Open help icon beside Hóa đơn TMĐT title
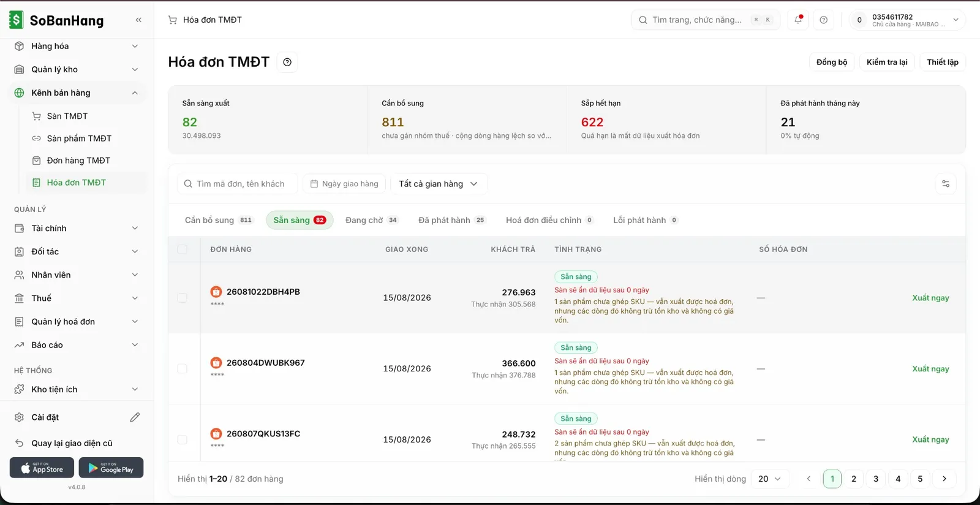 pos(287,62)
